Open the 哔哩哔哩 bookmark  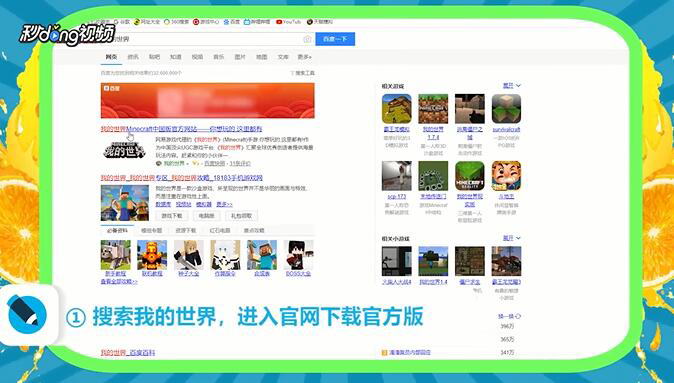(257, 21)
